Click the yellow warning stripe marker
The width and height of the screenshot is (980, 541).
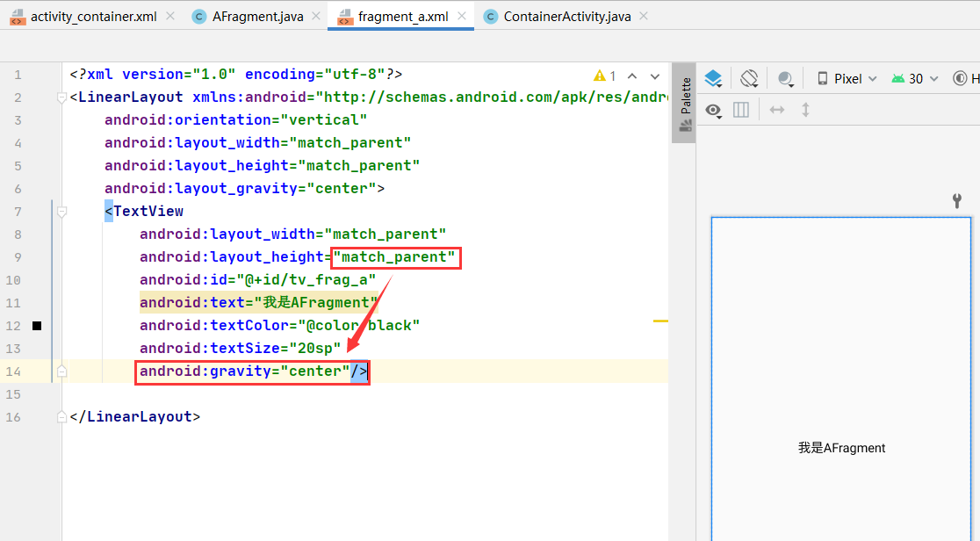(x=660, y=321)
